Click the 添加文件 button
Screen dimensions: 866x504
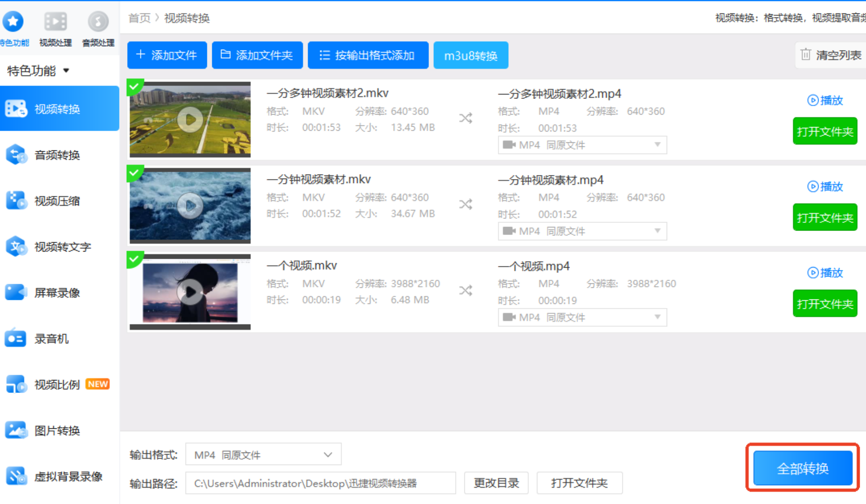pyautogui.click(x=167, y=55)
